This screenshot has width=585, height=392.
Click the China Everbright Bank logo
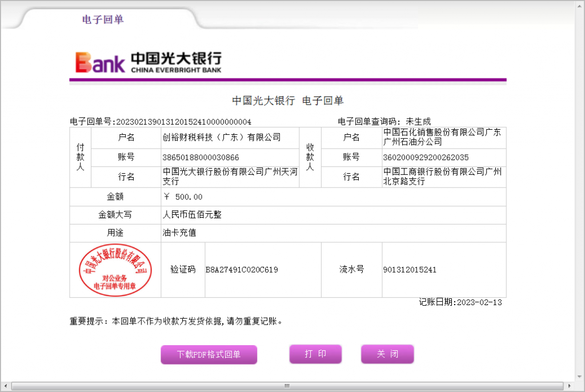(x=149, y=62)
